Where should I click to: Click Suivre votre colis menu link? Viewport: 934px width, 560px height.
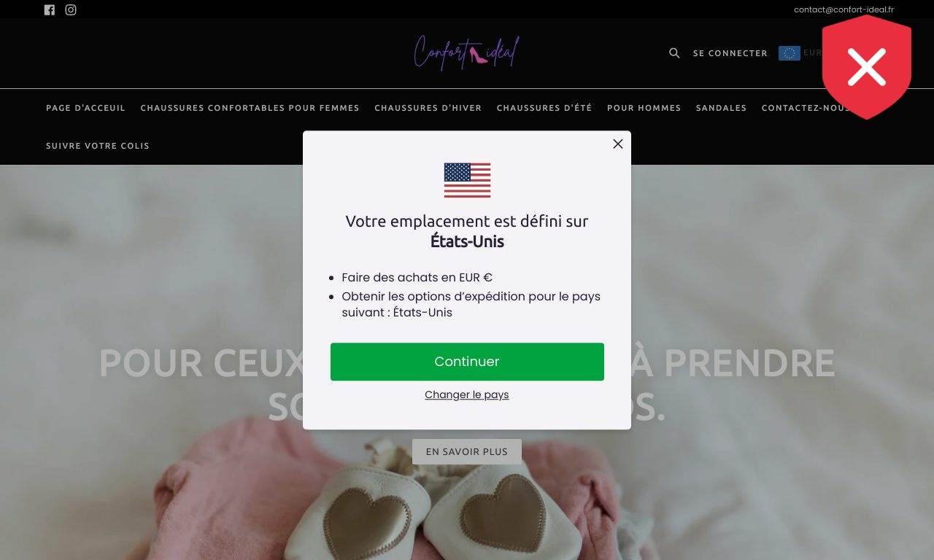point(98,146)
